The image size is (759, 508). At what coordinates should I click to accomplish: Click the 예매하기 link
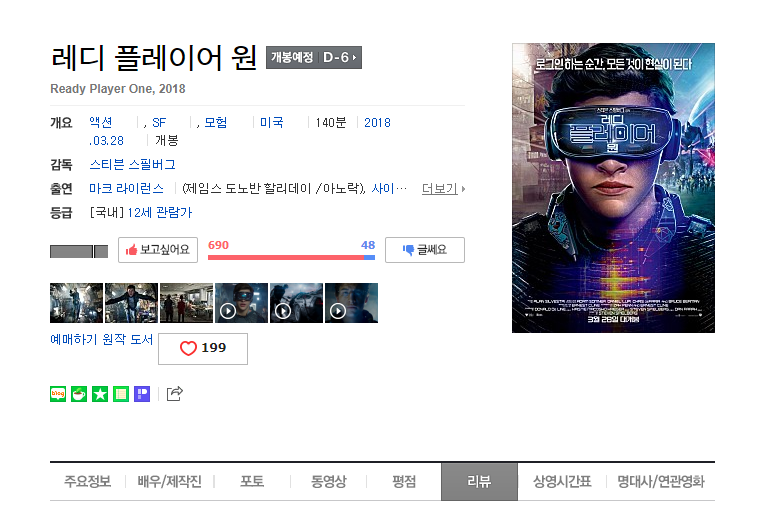click(x=74, y=339)
